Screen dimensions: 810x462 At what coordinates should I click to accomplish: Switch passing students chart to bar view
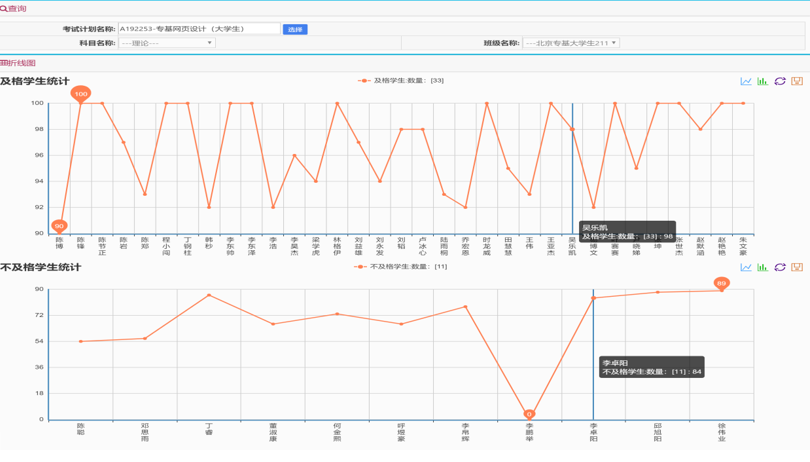click(762, 81)
